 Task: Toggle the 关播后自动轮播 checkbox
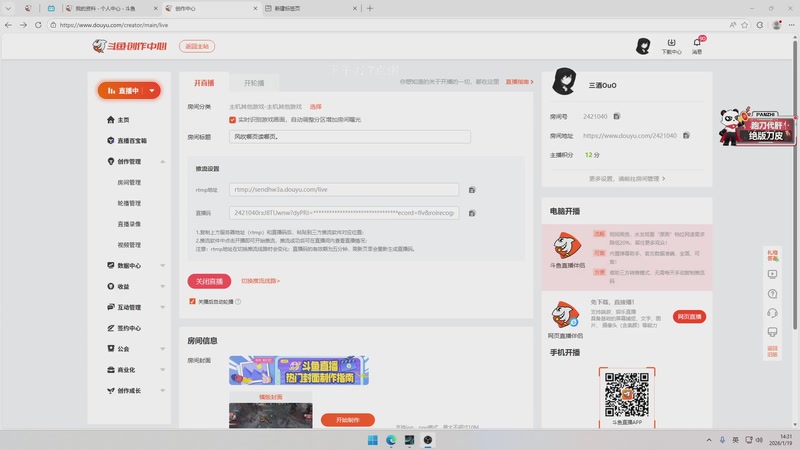[x=192, y=302]
